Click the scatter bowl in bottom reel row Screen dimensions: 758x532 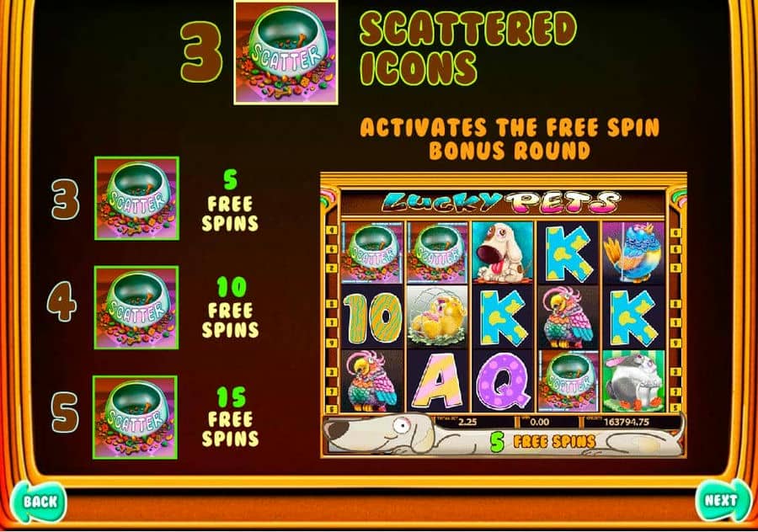(568, 381)
